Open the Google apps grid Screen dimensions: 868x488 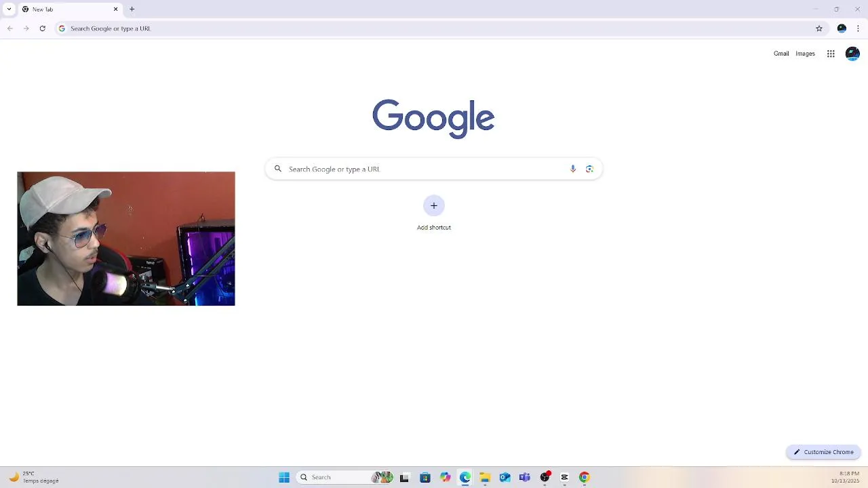click(831, 54)
